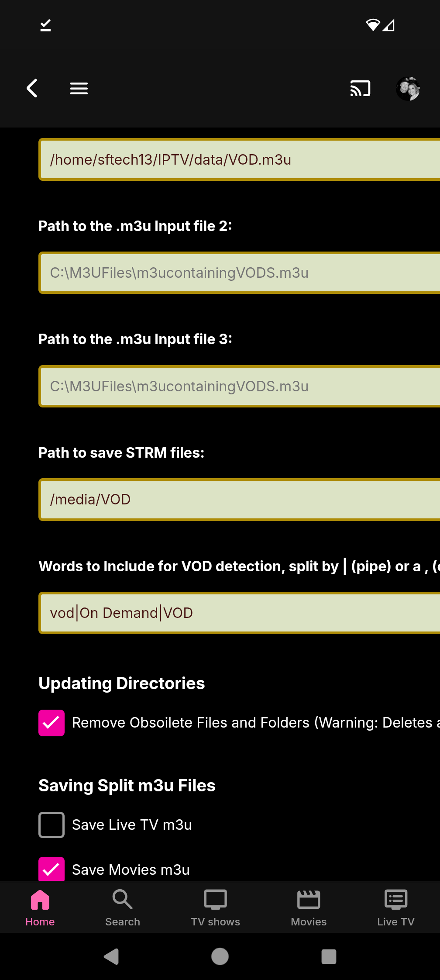Tap the cast to device icon
Image resolution: width=440 pixels, height=980 pixels.
(360, 89)
